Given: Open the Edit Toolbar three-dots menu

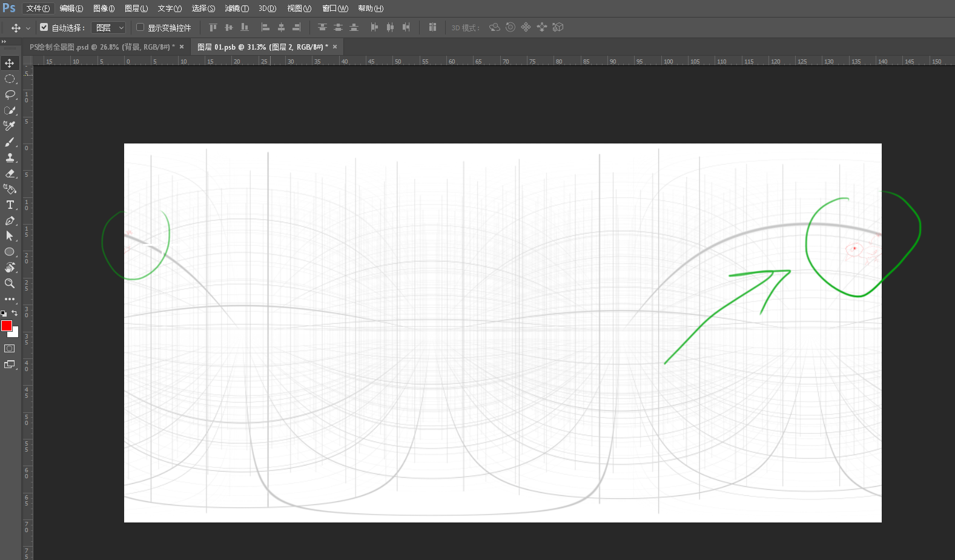Looking at the screenshot, I should [x=10, y=299].
